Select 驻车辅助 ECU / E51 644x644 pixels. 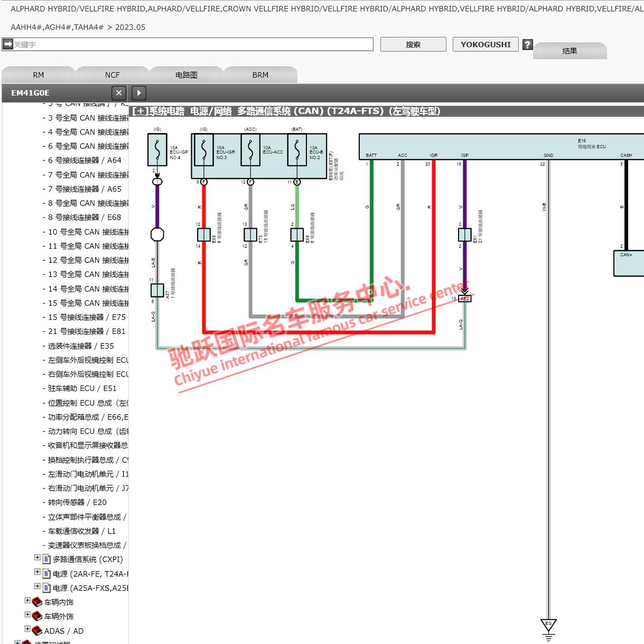[82, 388]
